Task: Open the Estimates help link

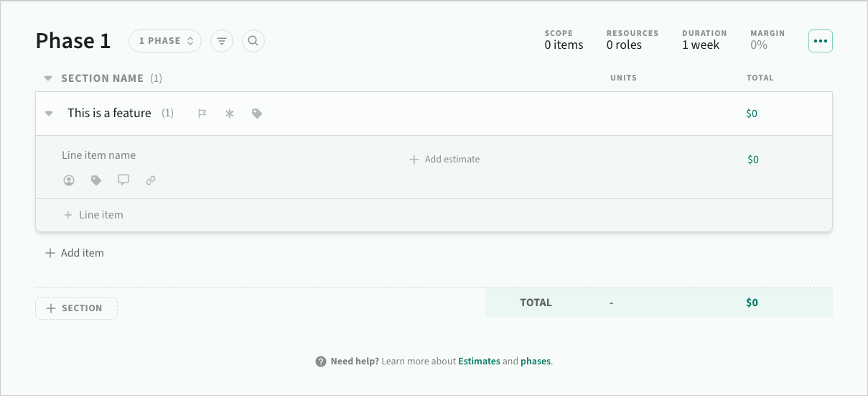Action: [479, 362]
